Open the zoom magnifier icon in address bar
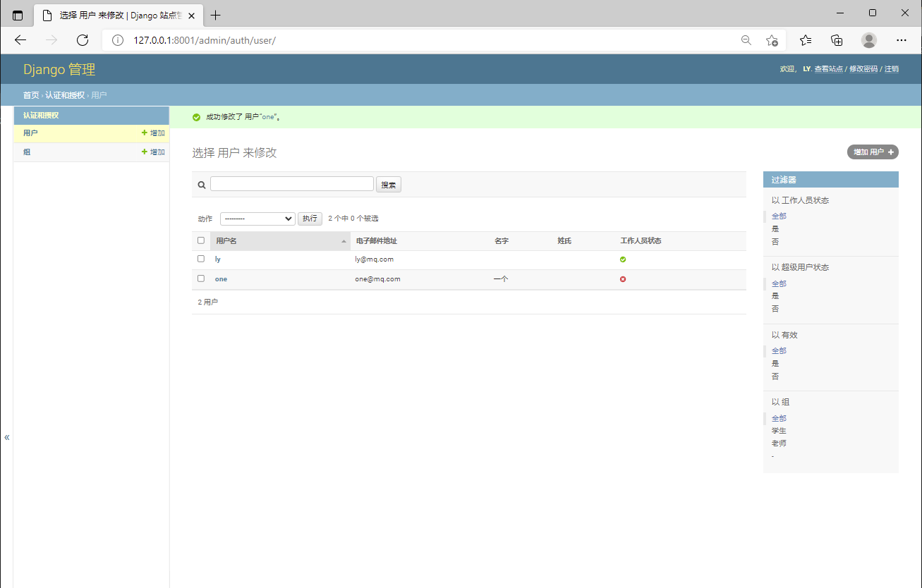The height and width of the screenshot is (588, 922). tap(746, 40)
